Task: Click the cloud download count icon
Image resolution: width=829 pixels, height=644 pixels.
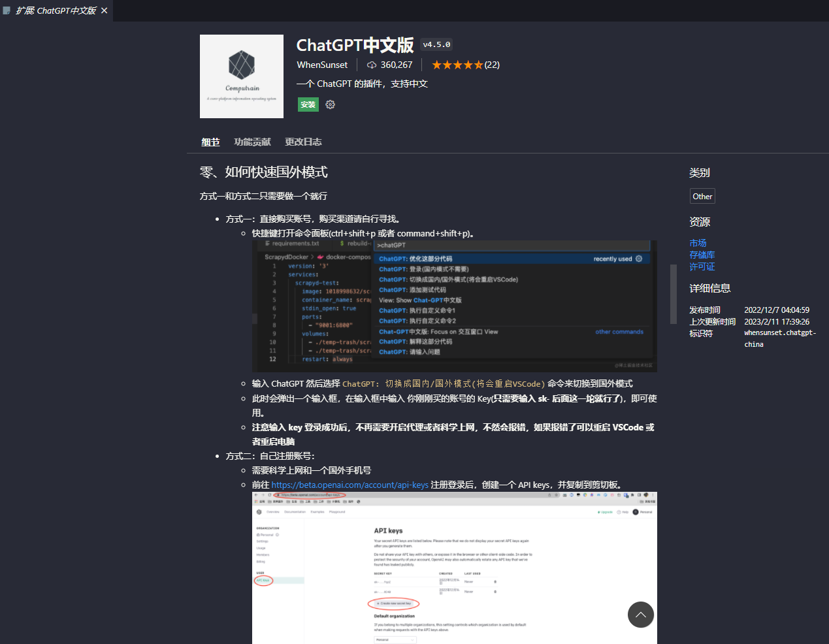Action: [372, 65]
